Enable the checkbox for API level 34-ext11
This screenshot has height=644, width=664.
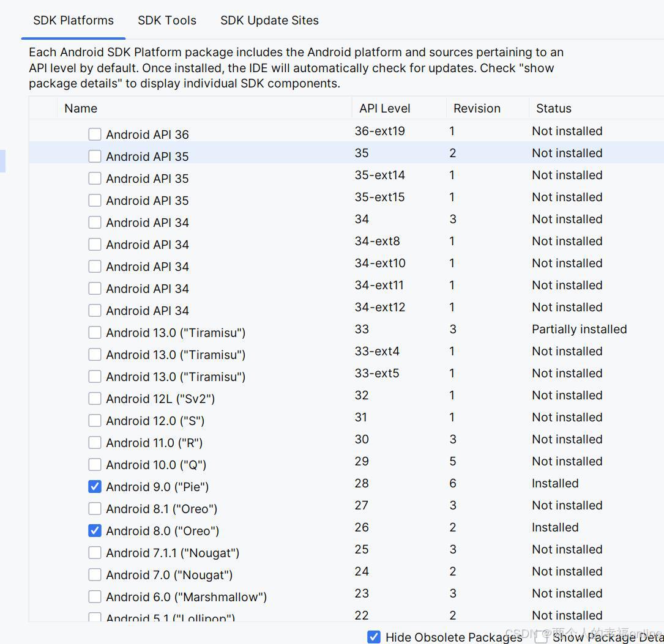point(95,288)
